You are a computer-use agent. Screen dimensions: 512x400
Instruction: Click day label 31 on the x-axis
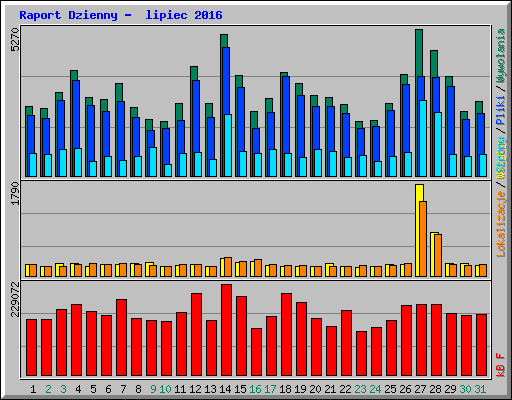[480, 389]
